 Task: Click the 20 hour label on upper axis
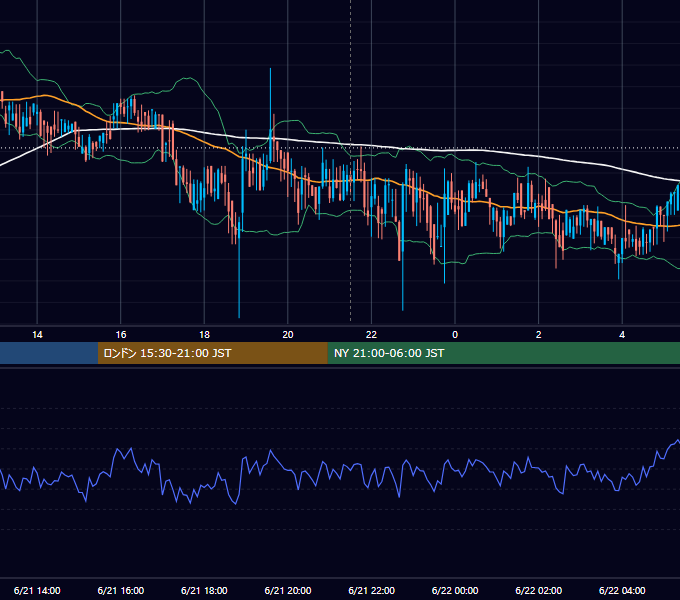point(288,335)
